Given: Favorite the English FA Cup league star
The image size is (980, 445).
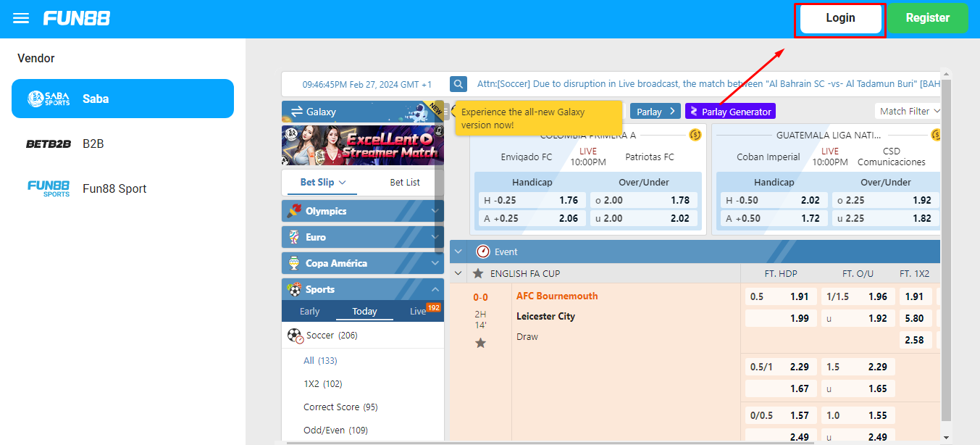Looking at the screenshot, I should click(478, 273).
